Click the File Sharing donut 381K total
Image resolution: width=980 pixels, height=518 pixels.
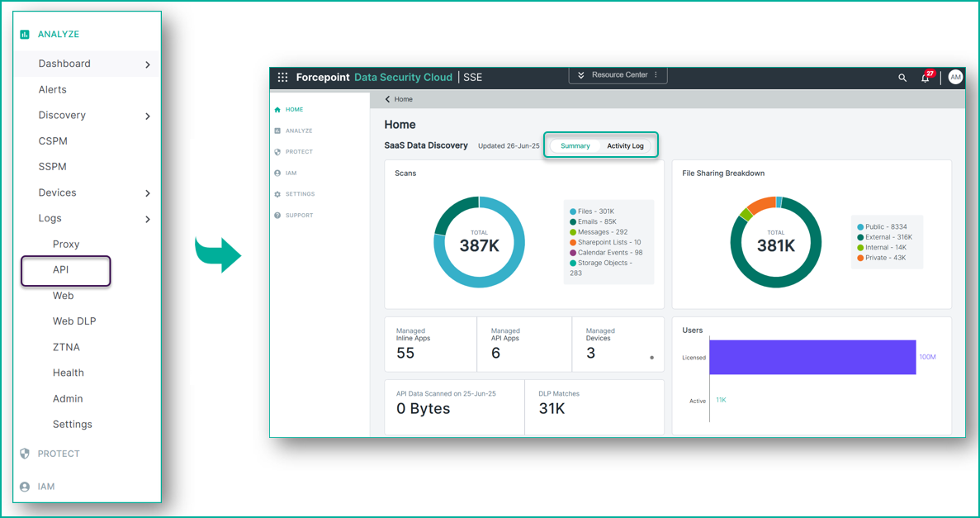pyautogui.click(x=775, y=242)
